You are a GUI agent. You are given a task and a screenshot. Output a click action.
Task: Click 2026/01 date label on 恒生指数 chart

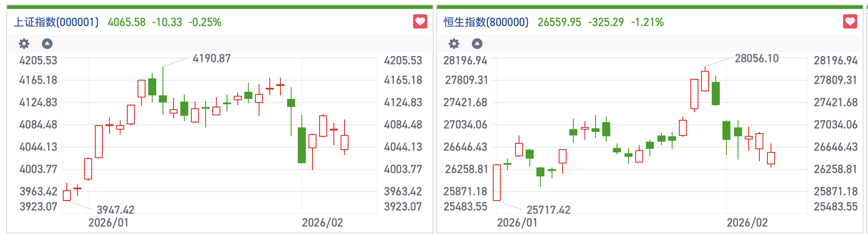pos(517,223)
